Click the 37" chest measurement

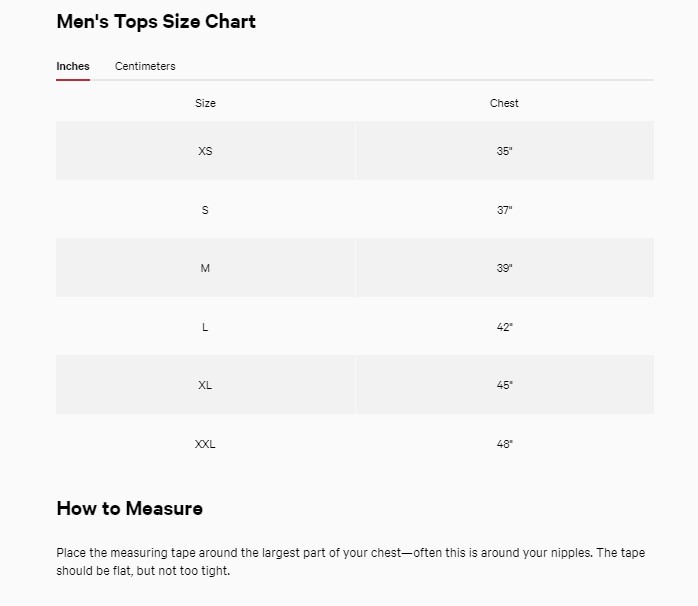[504, 210]
